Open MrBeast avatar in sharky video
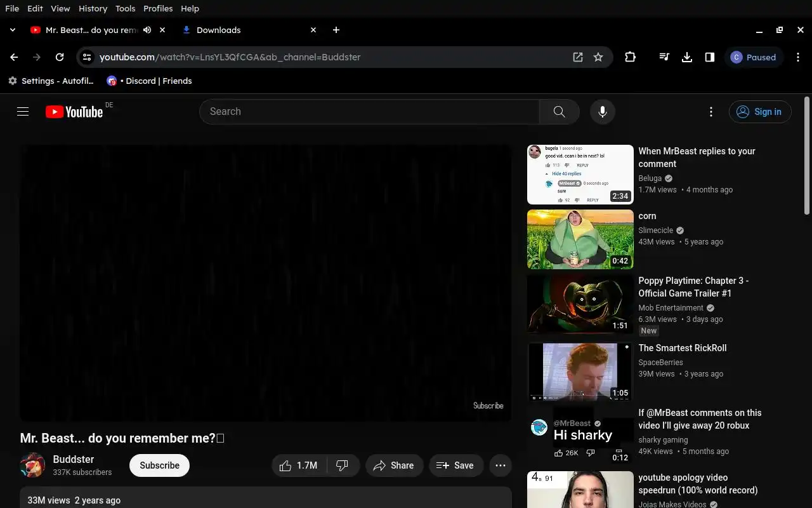This screenshot has width=812, height=508. pos(539,427)
